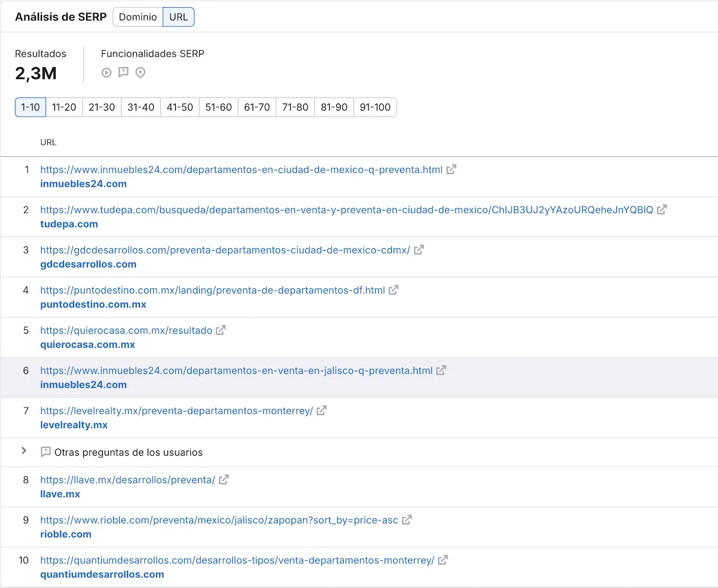The width and height of the screenshot is (718, 588).
Task: Open llave.mx preventa page via external link icon
Action: (223, 479)
